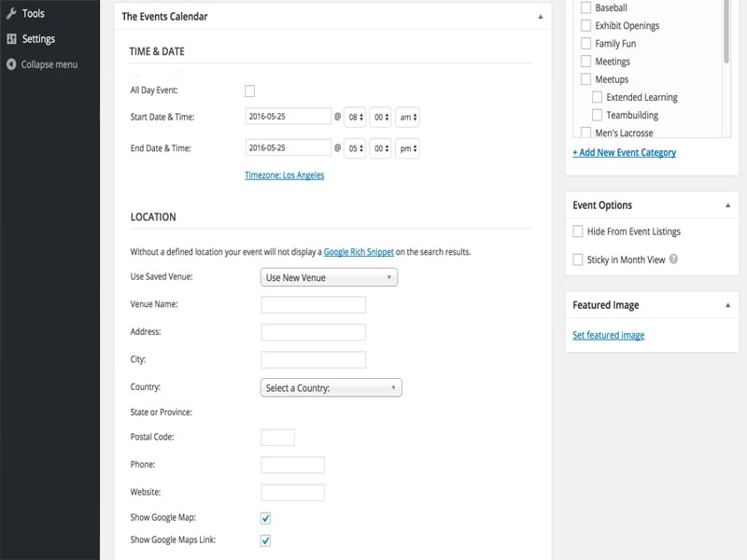The height and width of the screenshot is (560, 747).
Task: Open the Use Saved Venue dropdown
Action: point(330,277)
